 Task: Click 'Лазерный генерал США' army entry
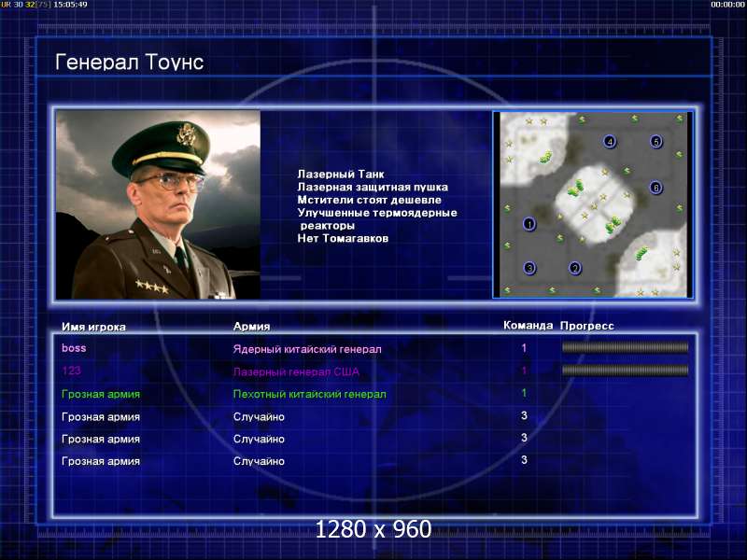[296, 371]
